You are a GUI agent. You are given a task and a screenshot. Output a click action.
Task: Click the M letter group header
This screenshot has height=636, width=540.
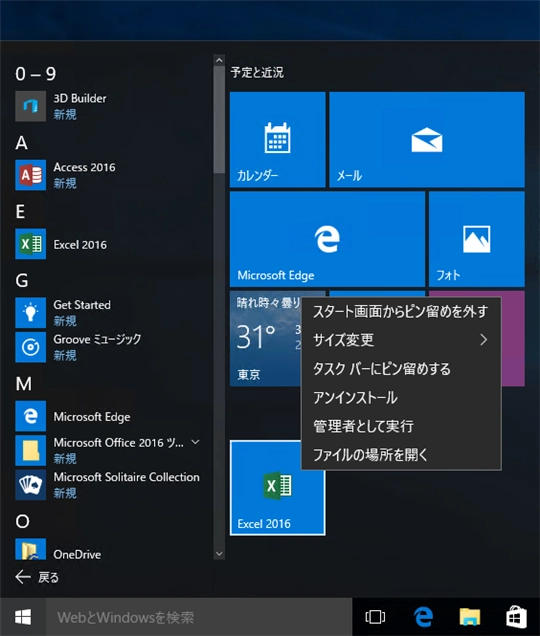click(24, 384)
